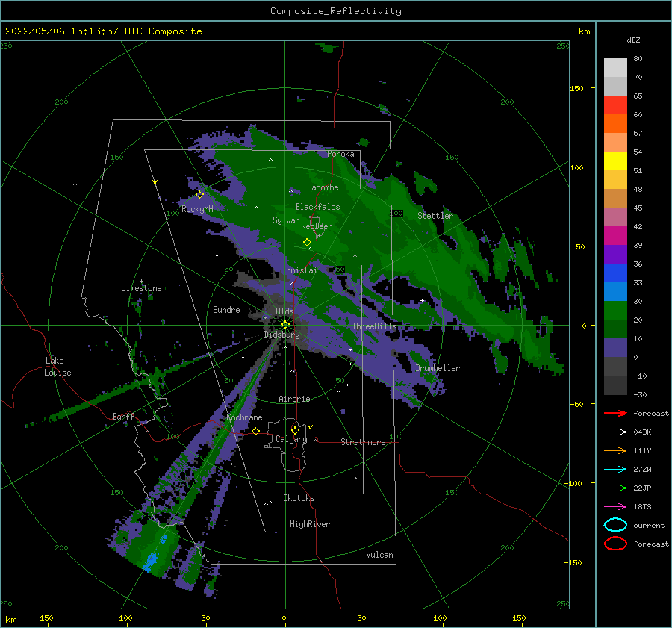Click the ThreeHills city label

[x=375, y=326]
